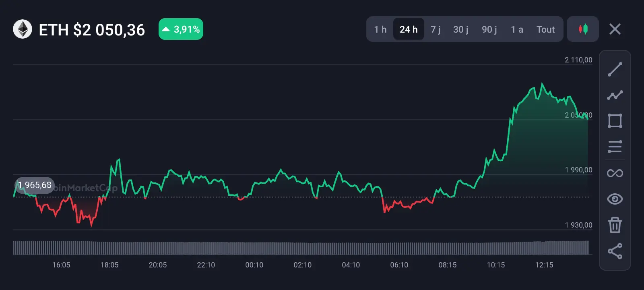Click the 1 965,68 opening price label
644x290 pixels.
(35, 185)
